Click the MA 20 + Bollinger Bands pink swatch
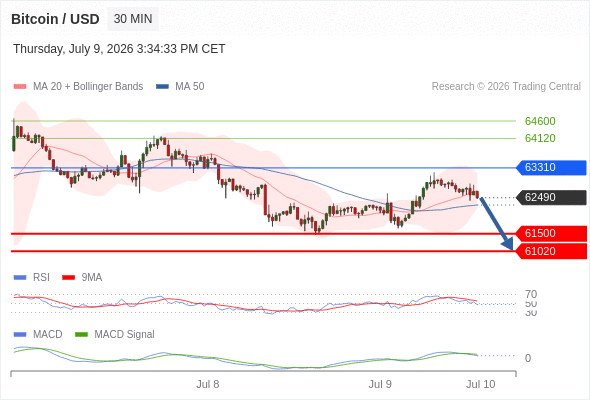This screenshot has width=590, height=400. 20,87
